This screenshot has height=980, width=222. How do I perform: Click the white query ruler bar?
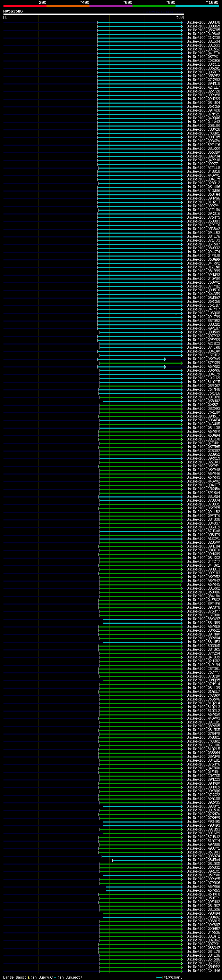pyautogui.click(x=93, y=15)
